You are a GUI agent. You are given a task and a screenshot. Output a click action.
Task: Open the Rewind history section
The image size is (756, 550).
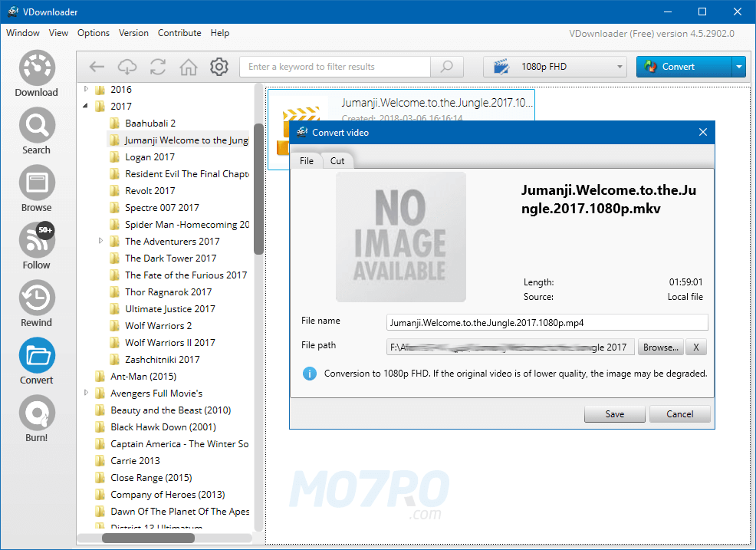37,304
